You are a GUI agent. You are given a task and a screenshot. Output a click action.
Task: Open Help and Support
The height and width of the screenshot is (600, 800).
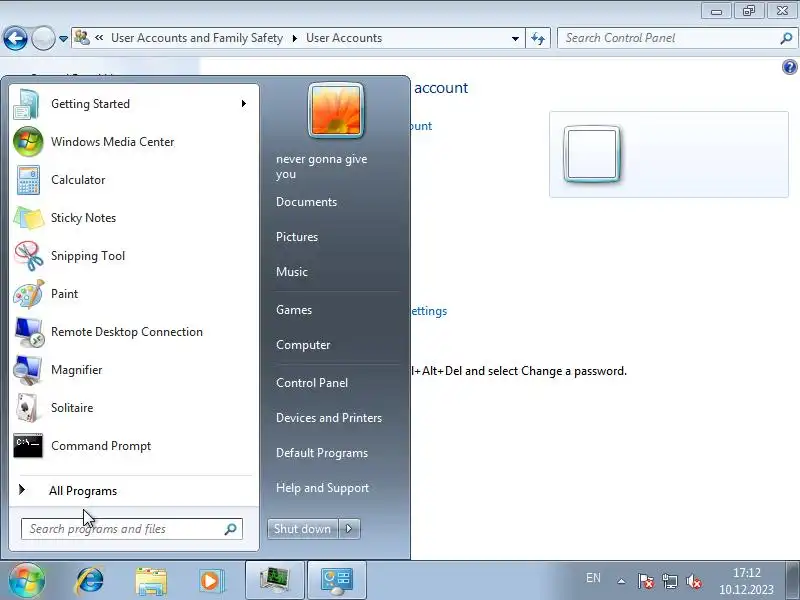(x=322, y=488)
